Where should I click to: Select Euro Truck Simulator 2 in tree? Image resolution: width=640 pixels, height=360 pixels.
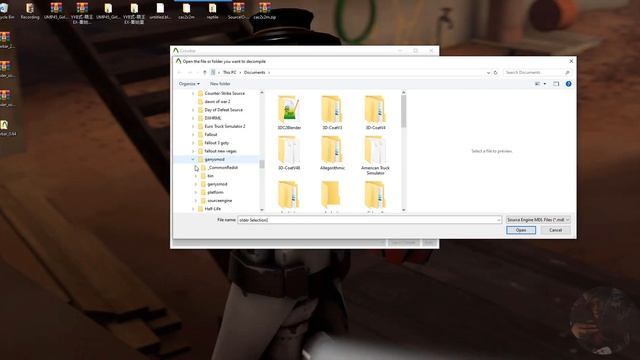point(224,126)
